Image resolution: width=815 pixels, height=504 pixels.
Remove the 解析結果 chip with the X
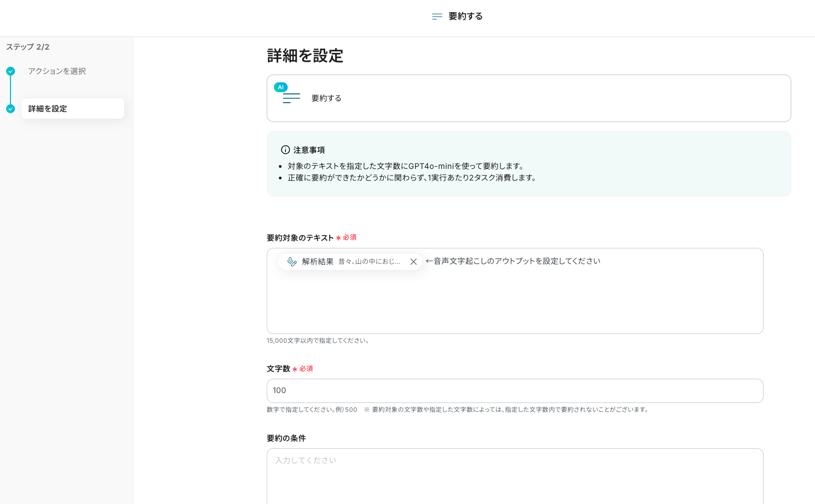[x=413, y=262]
